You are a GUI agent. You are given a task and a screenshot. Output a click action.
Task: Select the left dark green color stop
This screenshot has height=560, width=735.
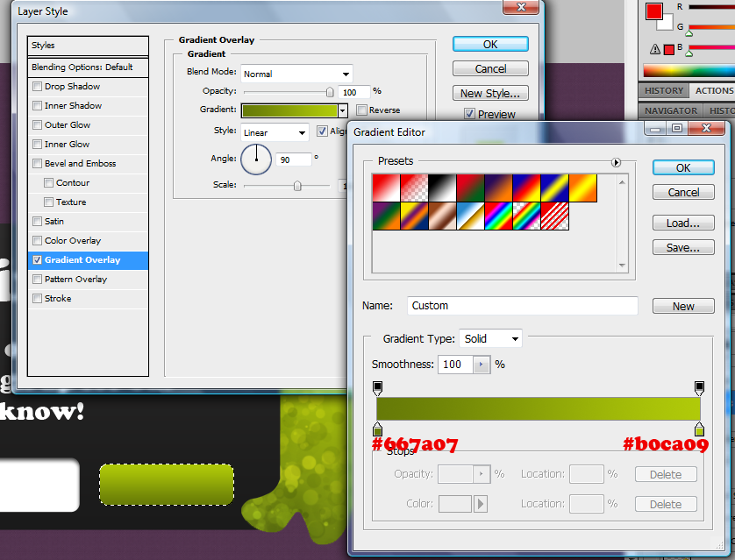pos(377,429)
